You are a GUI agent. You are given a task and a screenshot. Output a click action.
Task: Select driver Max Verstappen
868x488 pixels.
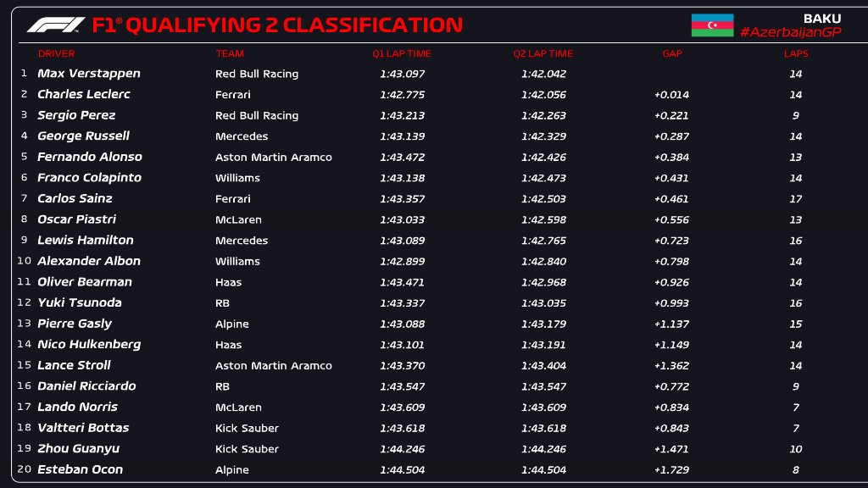coord(89,74)
